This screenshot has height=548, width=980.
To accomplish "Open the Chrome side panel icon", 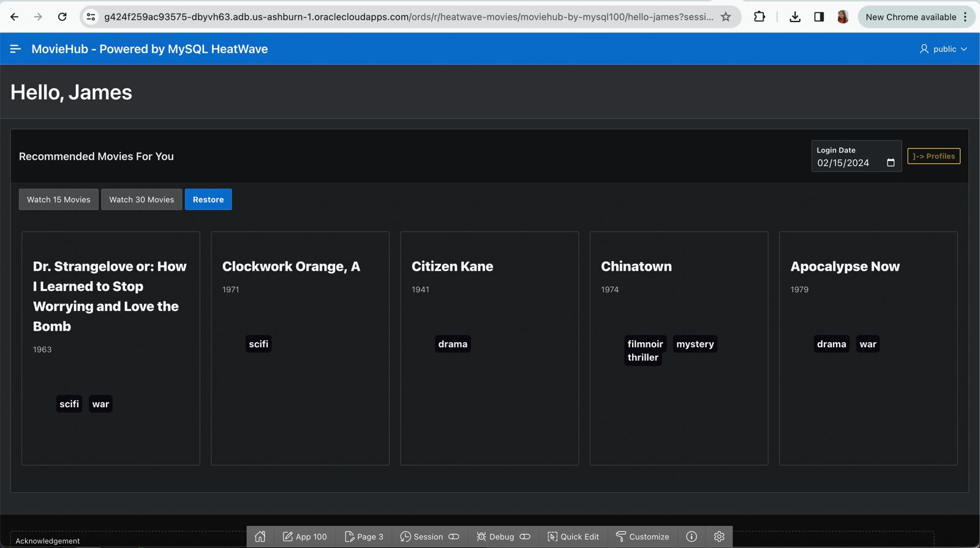I will (x=819, y=17).
